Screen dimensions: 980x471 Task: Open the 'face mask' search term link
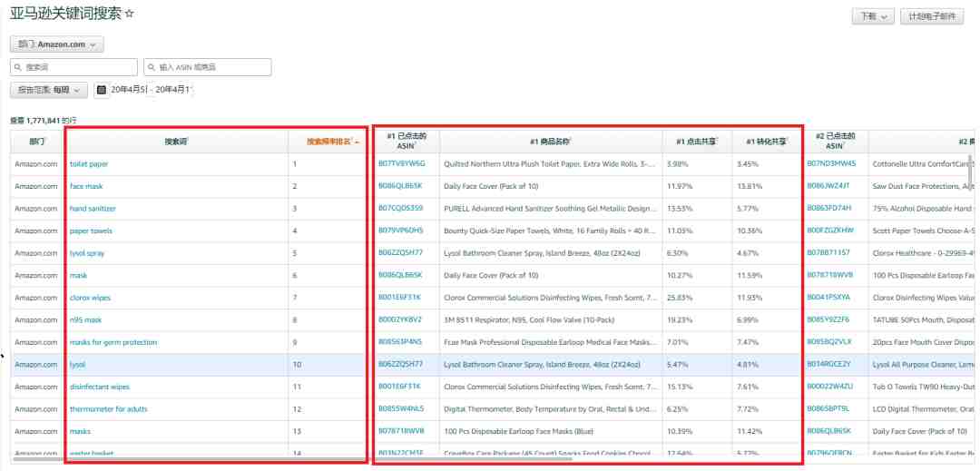click(86, 186)
